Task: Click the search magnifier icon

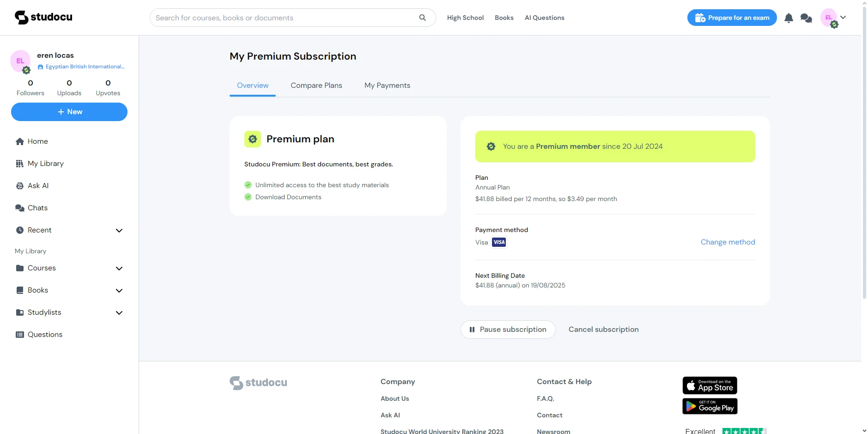Action: (x=422, y=18)
